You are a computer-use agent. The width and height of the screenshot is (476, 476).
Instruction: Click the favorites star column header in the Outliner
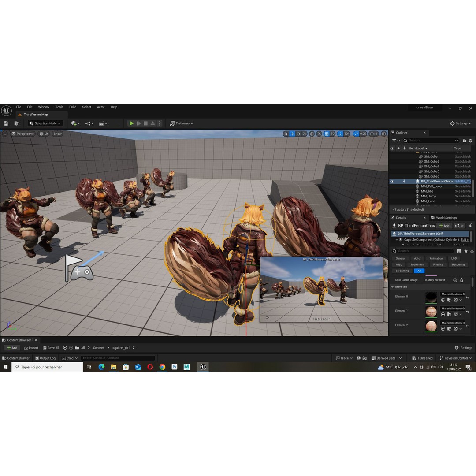click(398, 149)
